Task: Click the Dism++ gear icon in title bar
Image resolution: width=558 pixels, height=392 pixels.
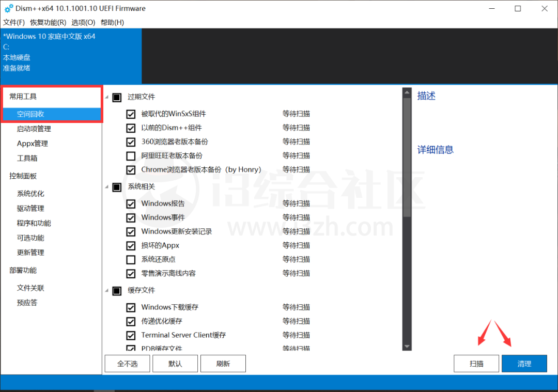Action: 9,8
